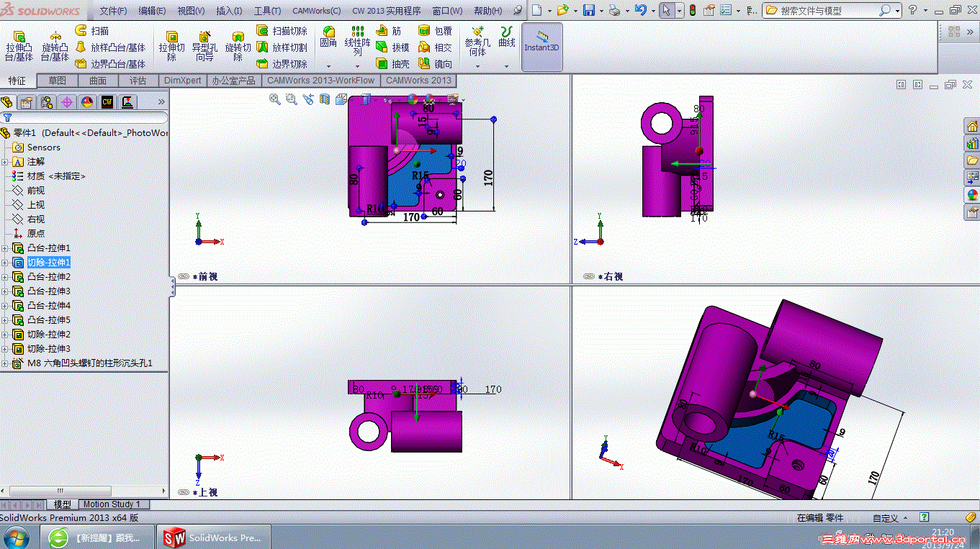
Task: Open the 编辑(E) menu
Action: click(x=152, y=11)
